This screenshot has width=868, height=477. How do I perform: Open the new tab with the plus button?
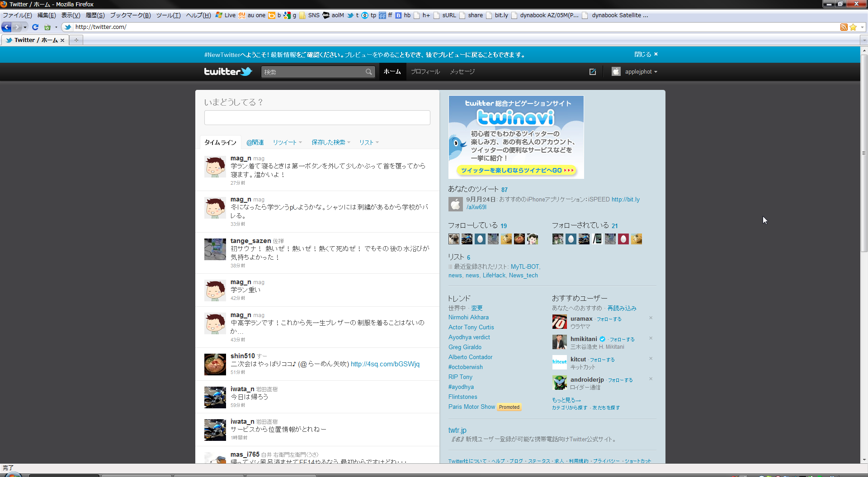(x=76, y=40)
